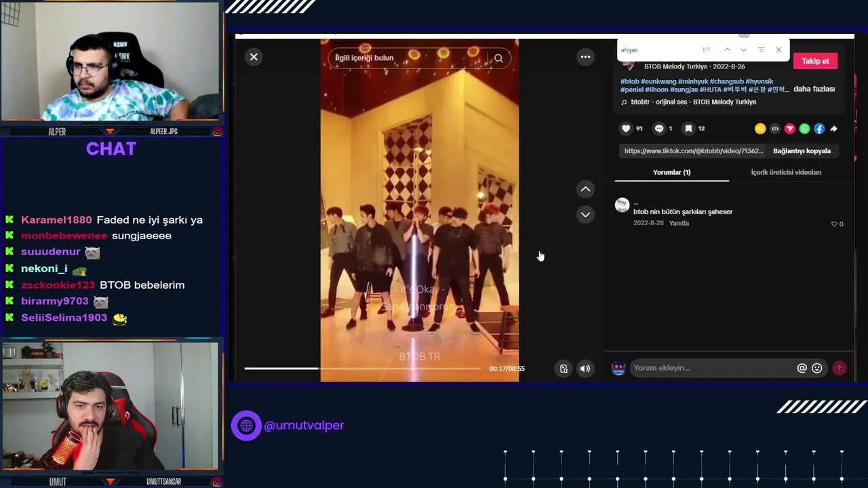868x488 pixels.
Task: Share video to Facebook
Action: click(819, 129)
